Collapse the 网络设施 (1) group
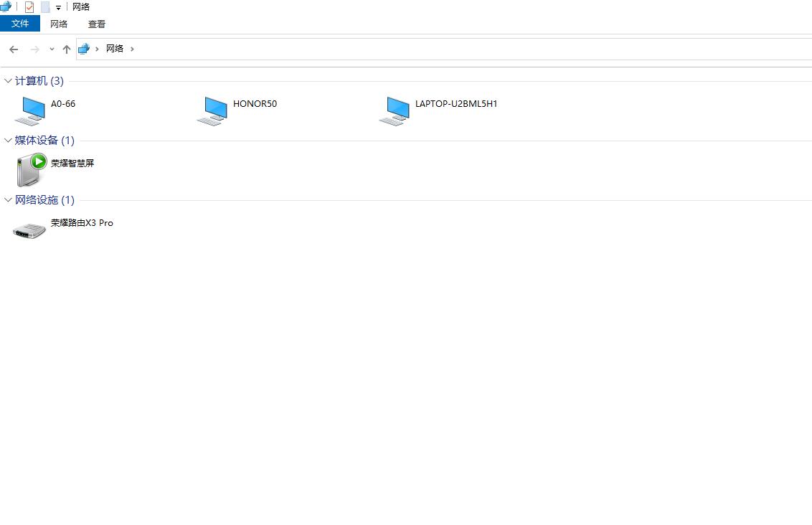Screen dimensions: 812x525 click(x=8, y=200)
